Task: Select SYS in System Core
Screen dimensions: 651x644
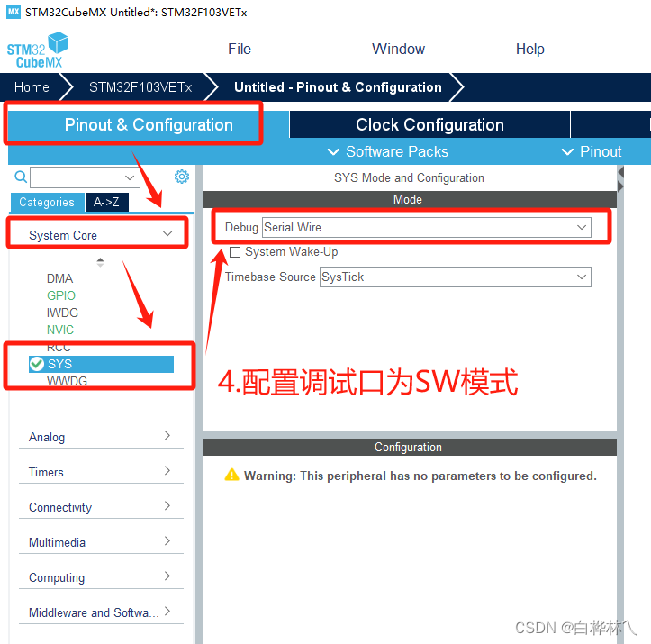Action: pyautogui.click(x=101, y=364)
